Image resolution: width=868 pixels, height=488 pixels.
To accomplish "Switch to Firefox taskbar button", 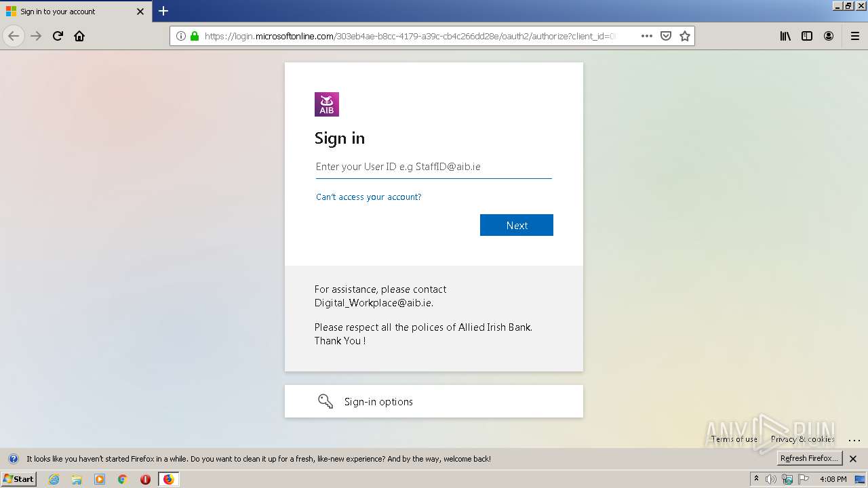I will [168, 479].
